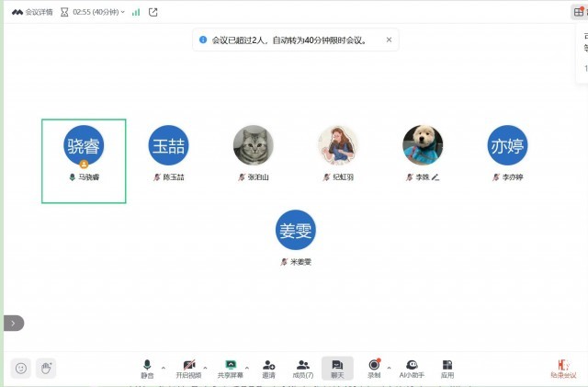The height and width of the screenshot is (387, 588).
Task: Open the 成员(7) members list
Action: (x=302, y=368)
